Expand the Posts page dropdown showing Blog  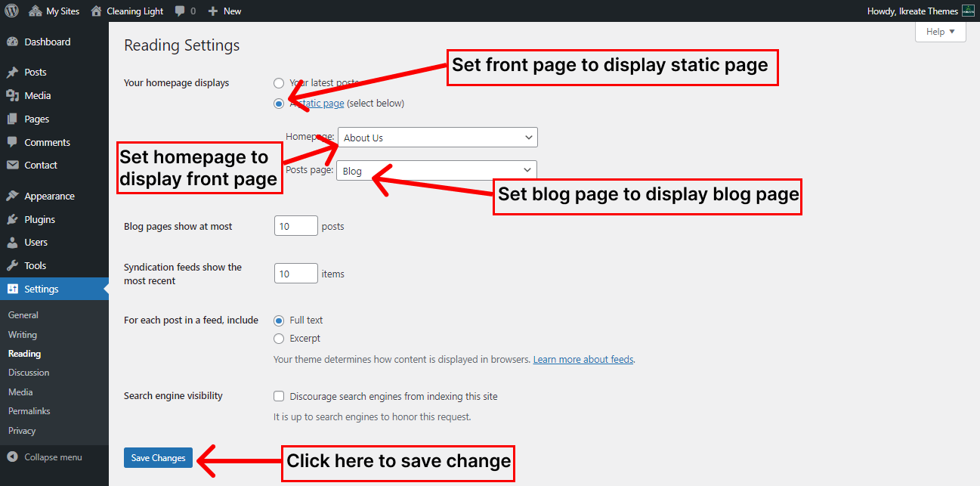[x=437, y=171]
